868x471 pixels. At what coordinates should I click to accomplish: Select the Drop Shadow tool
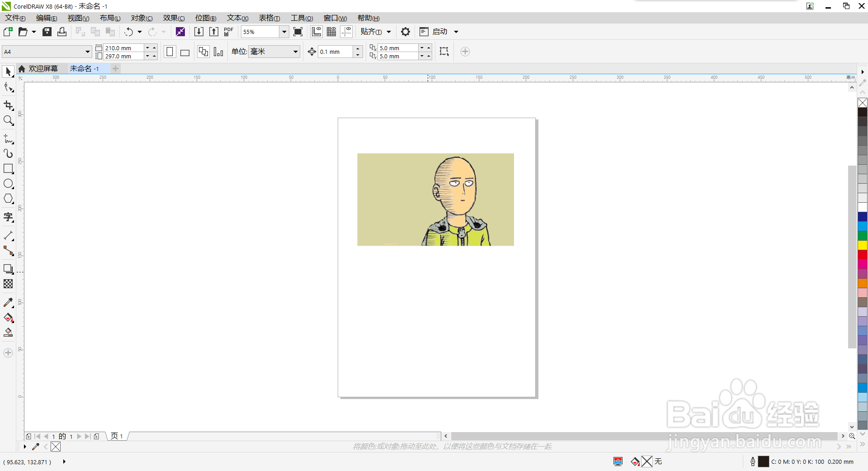8,269
